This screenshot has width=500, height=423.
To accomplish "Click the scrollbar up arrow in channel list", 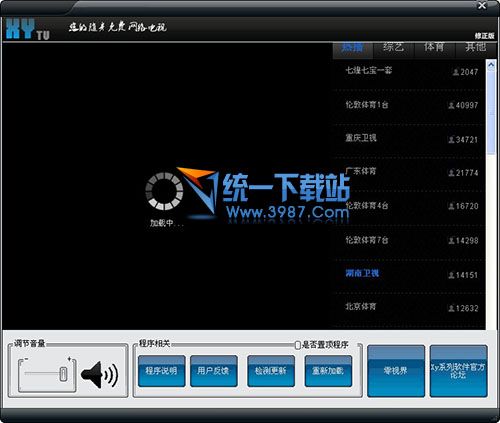I will point(491,65).
